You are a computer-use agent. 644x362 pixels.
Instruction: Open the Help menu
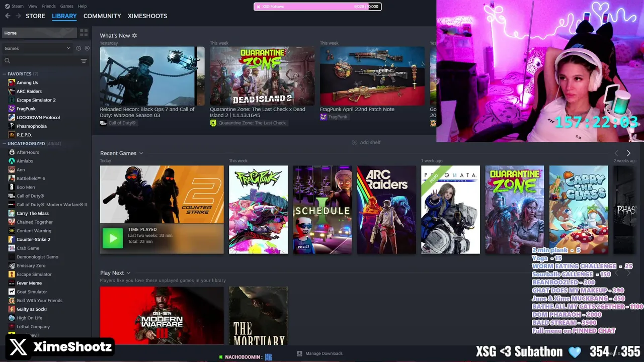click(82, 6)
